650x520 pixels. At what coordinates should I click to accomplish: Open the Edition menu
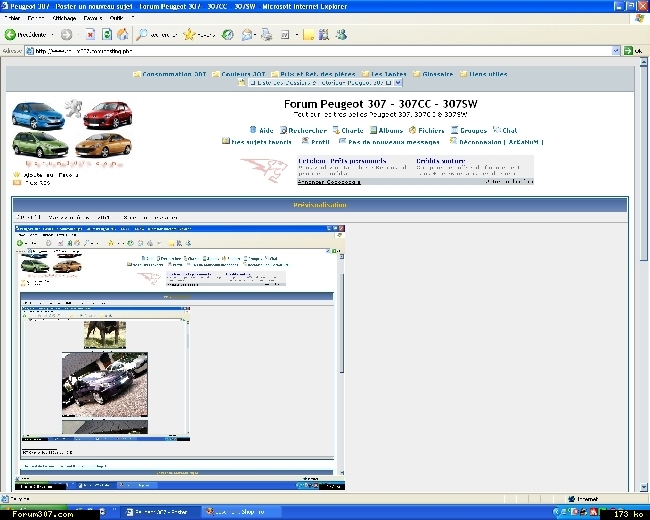pyautogui.click(x=36, y=18)
